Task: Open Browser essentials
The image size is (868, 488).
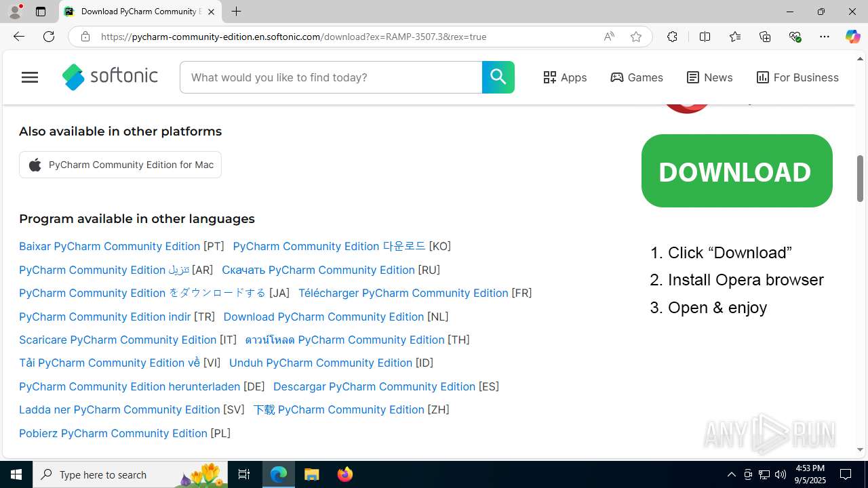Action: tap(795, 37)
